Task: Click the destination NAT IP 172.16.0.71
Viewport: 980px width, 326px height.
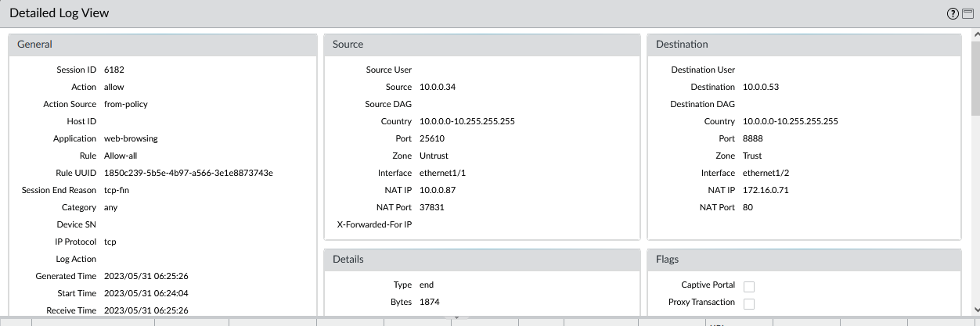Action: tap(764, 190)
